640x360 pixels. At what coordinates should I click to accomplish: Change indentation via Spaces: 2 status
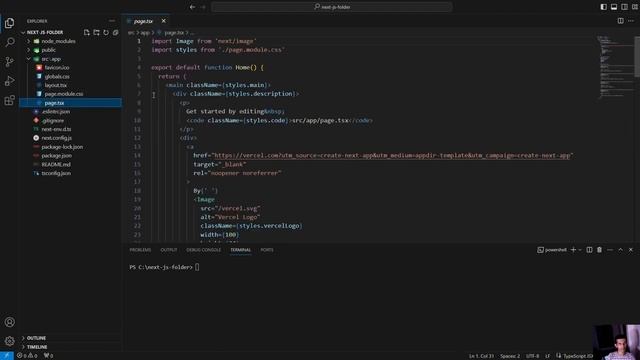pos(510,356)
